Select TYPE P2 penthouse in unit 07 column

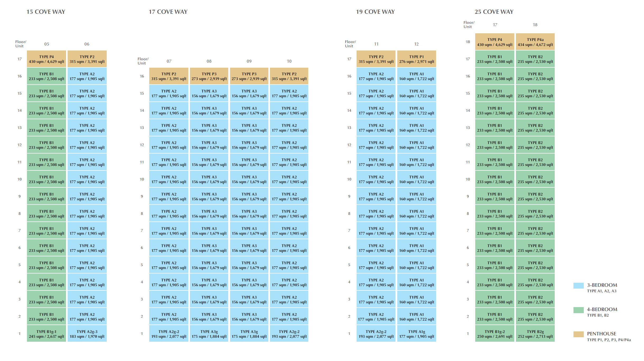(169, 76)
